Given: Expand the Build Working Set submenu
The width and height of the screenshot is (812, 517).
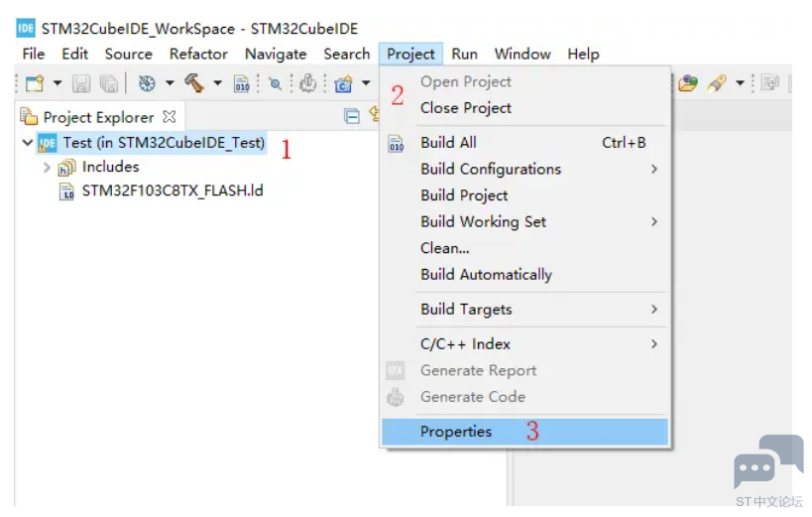Looking at the screenshot, I should click(x=525, y=222).
